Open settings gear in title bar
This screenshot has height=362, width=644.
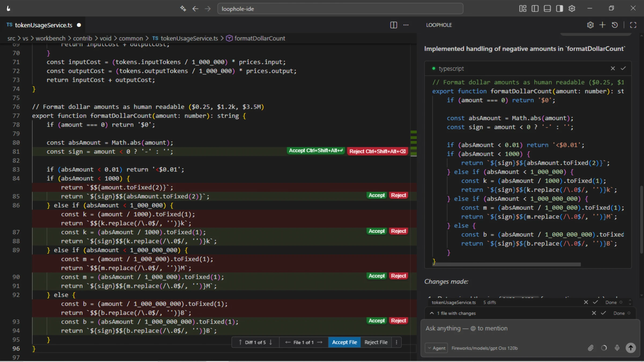point(572,9)
